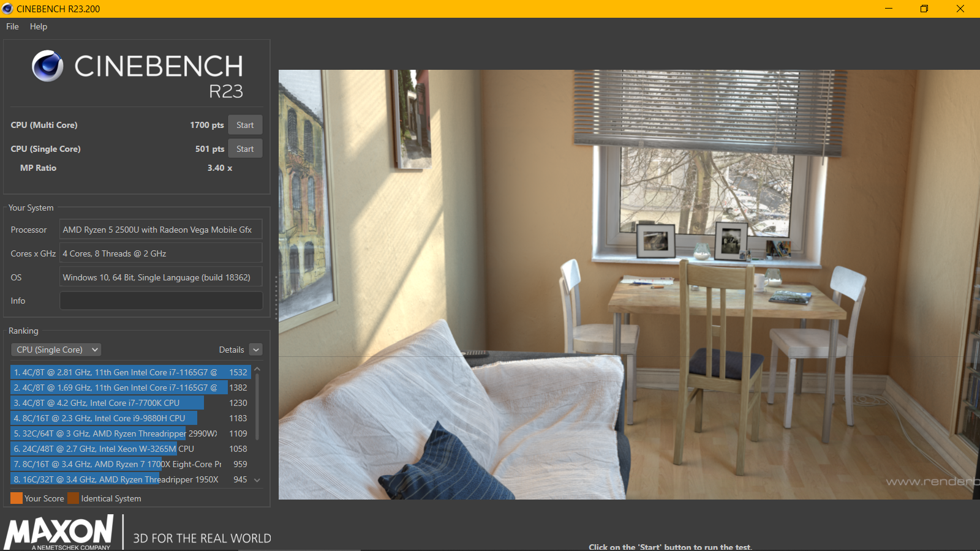Viewport: 980px width, 551px height.
Task: Expand the ranking Details dropdown
Action: point(256,350)
